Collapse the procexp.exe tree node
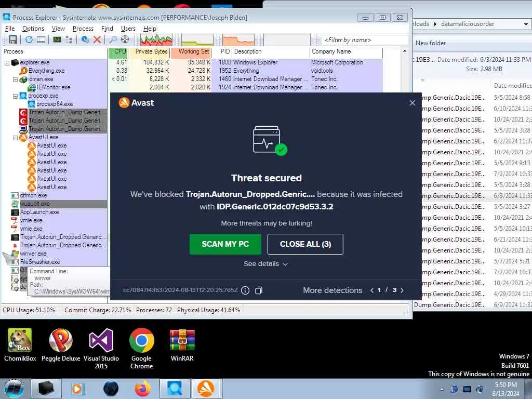 (15, 96)
